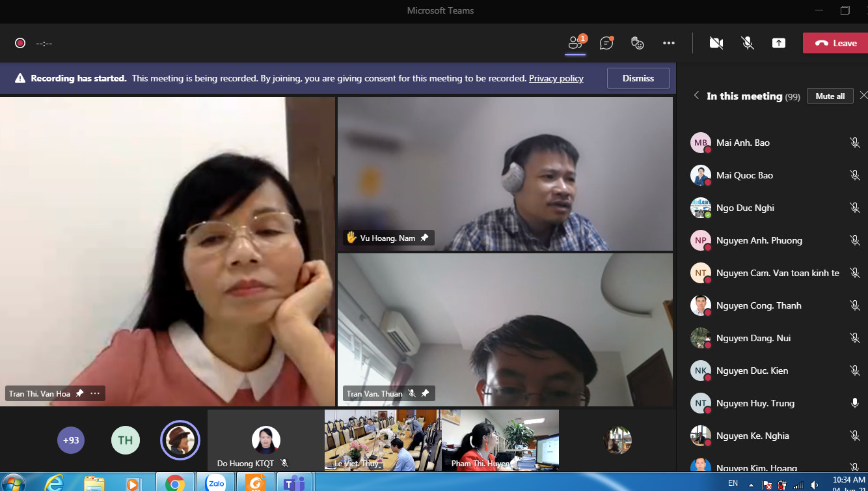
Task: Collapse the In this meeting panel back arrow
Action: point(696,96)
